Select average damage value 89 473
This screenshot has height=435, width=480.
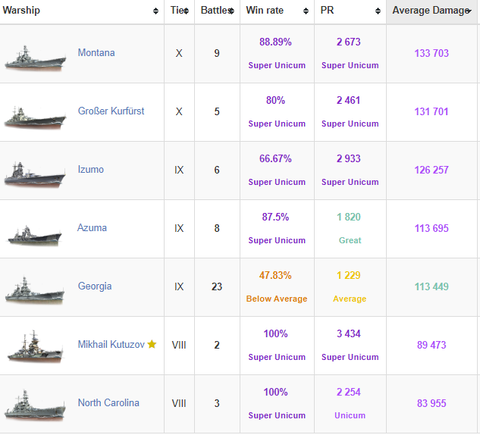[432, 345]
